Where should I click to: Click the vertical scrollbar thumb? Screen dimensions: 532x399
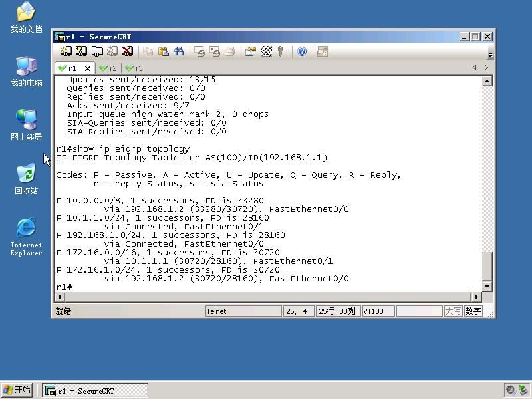(x=487, y=267)
